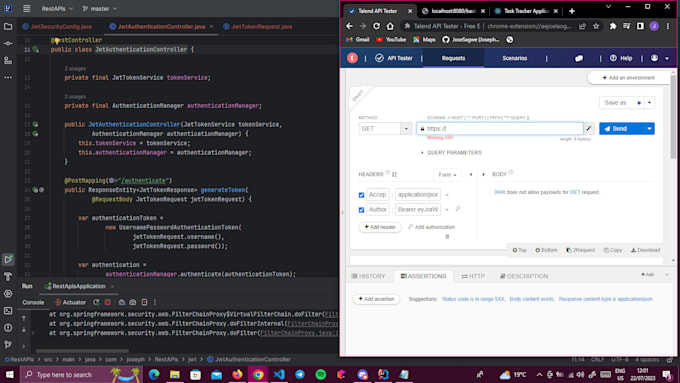Remove the Accept header row

(x=447, y=195)
